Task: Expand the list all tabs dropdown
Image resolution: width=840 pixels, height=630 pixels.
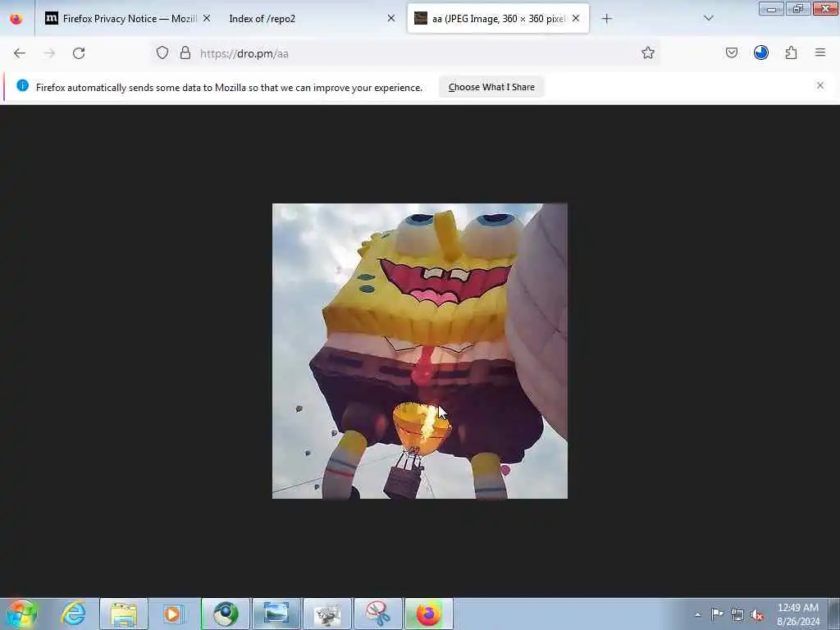Action: click(709, 18)
